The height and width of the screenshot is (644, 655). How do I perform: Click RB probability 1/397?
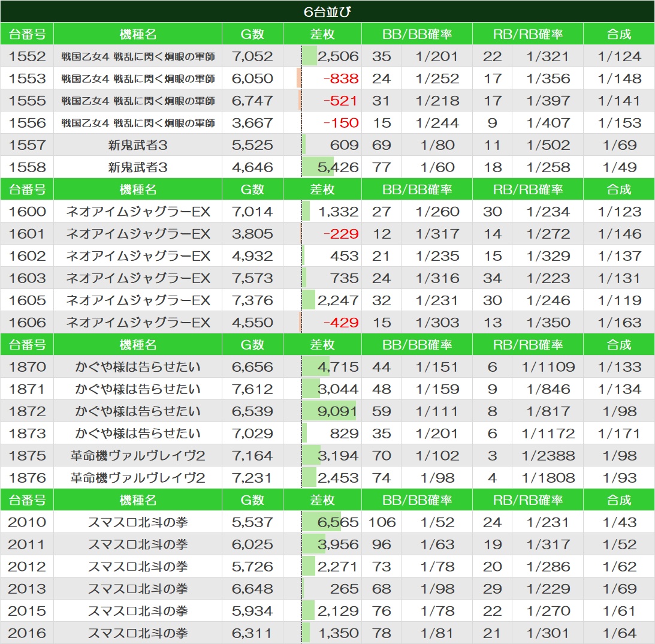pyautogui.click(x=548, y=101)
